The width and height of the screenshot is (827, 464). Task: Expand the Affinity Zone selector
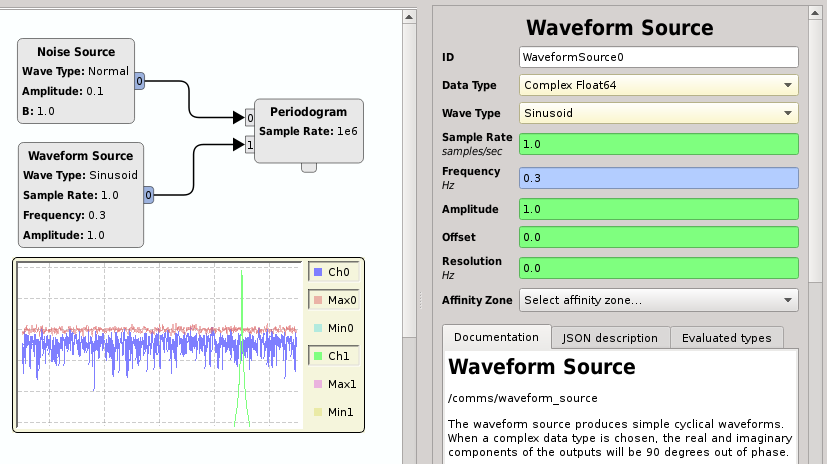(659, 300)
